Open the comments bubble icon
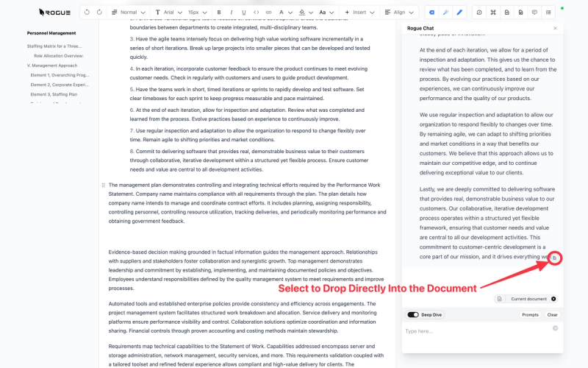Screen dimensions: 588x368 [x=534, y=13]
